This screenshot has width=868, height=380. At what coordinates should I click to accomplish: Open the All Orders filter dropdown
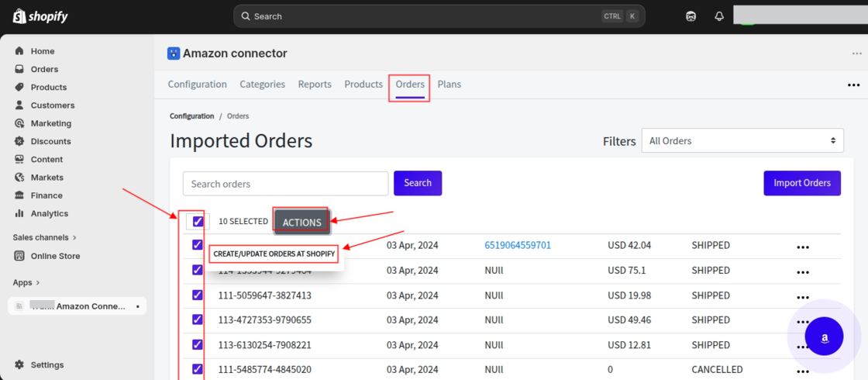pos(742,140)
